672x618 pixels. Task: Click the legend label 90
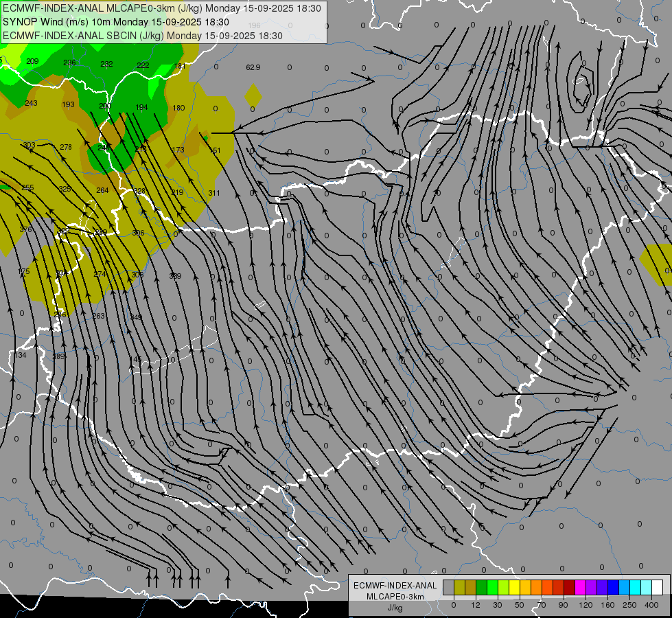pyautogui.click(x=563, y=605)
